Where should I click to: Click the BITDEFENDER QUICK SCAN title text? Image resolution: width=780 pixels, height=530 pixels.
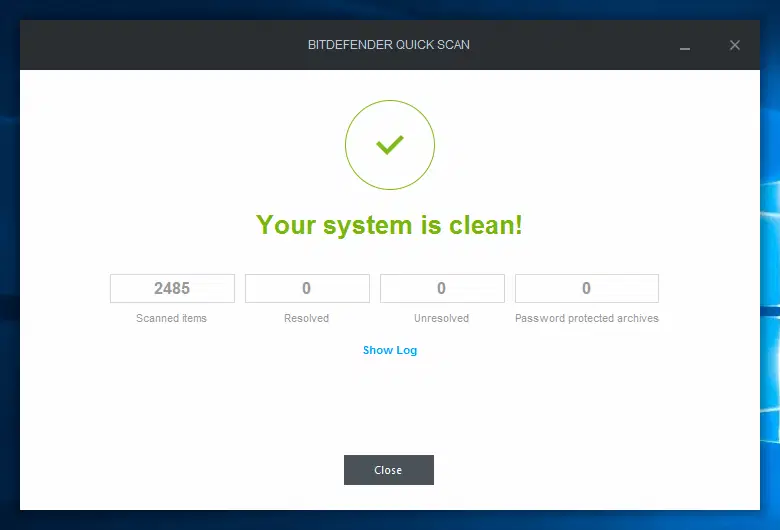tap(389, 45)
